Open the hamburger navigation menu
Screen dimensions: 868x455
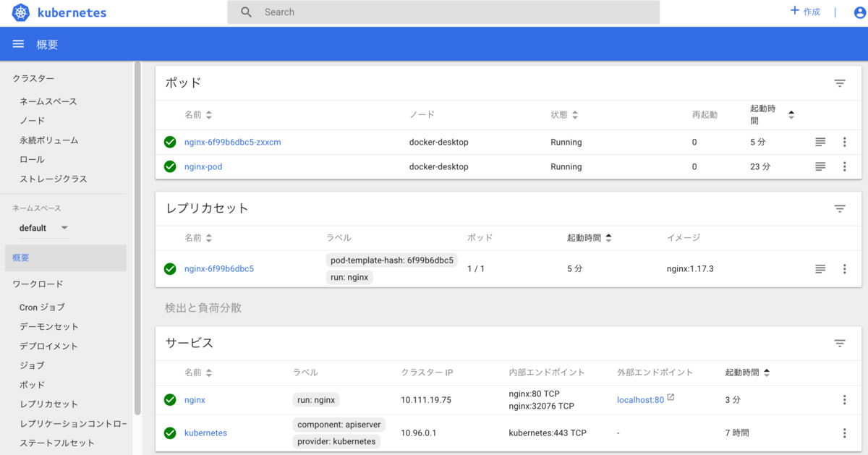point(19,44)
